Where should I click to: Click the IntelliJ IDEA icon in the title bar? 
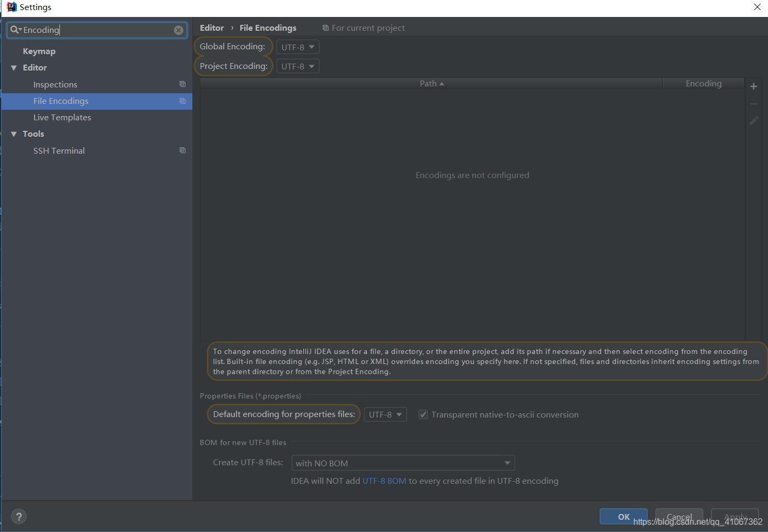(12, 7)
